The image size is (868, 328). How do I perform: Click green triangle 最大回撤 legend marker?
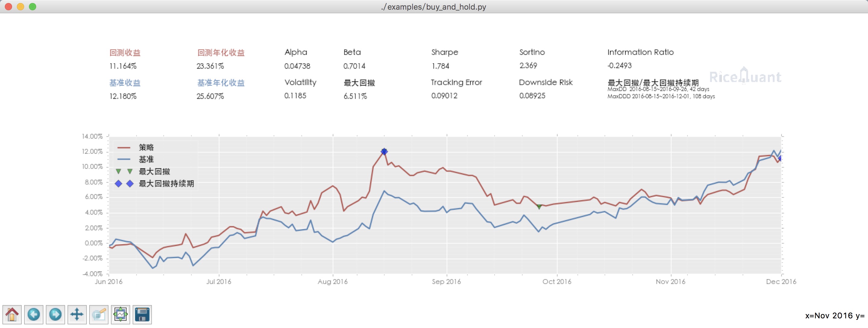click(x=118, y=171)
